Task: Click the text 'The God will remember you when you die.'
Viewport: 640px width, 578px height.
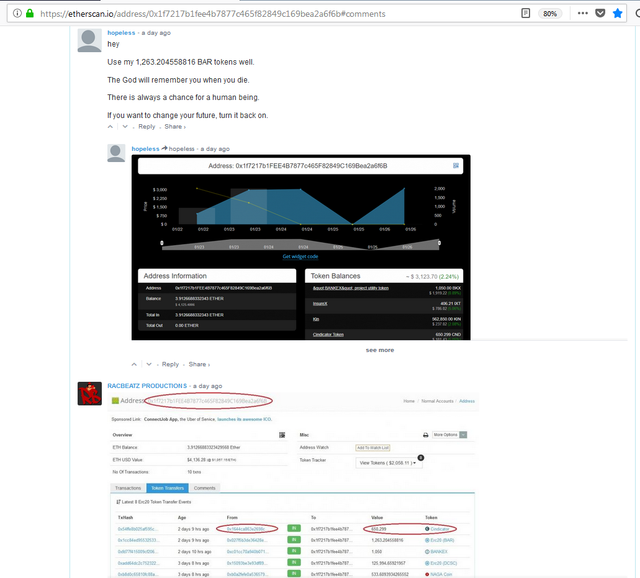Action: 178,80
